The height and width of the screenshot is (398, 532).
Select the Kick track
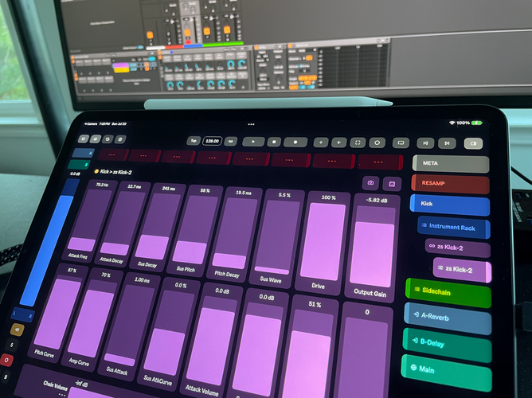450,205
